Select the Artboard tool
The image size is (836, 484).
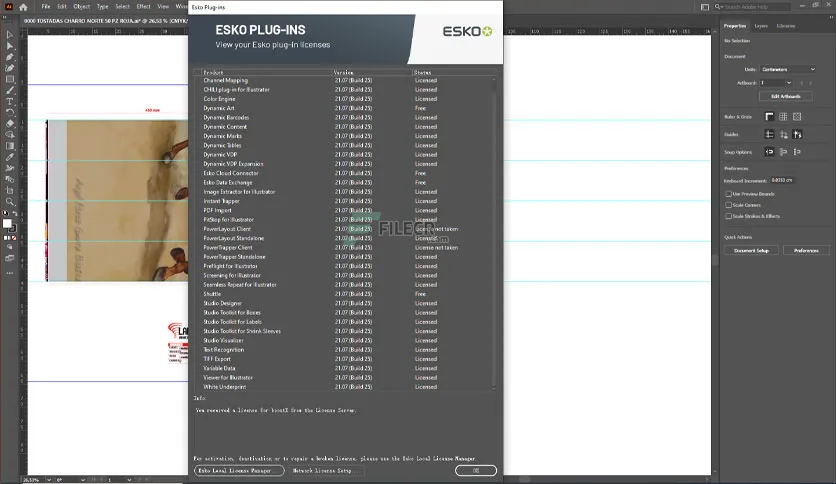coord(10,190)
